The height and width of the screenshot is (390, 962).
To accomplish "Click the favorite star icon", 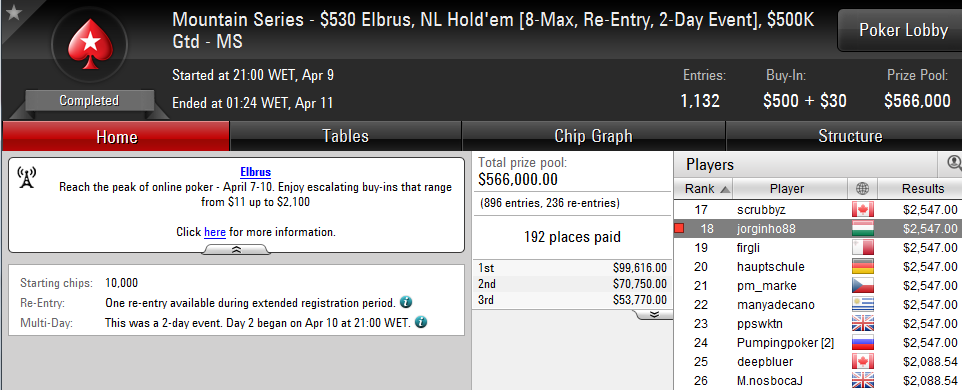I will point(13,13).
